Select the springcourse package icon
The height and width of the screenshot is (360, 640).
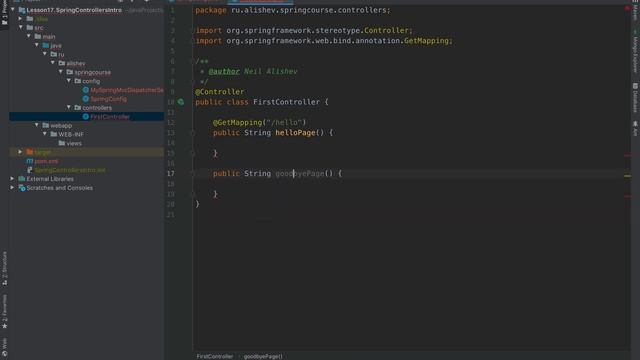[70, 72]
